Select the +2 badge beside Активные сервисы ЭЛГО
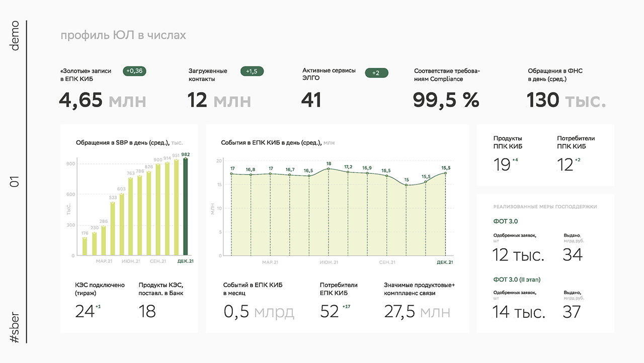 376,73
